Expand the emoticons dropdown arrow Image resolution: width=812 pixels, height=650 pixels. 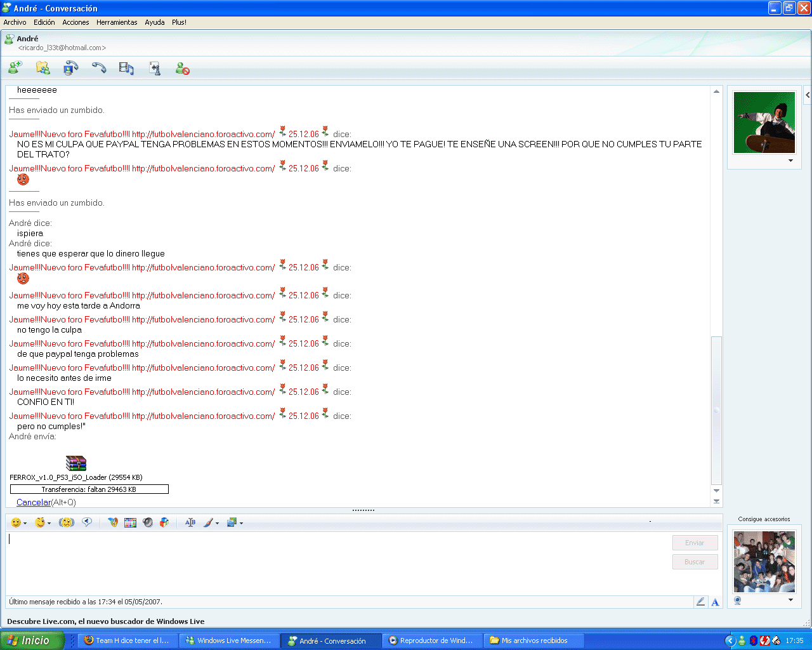[x=25, y=523]
